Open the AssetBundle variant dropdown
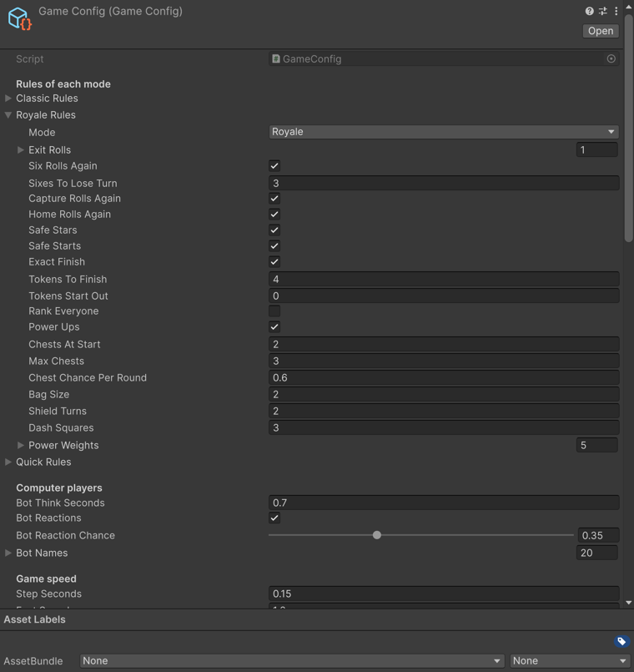This screenshot has width=634, height=672. click(569, 661)
